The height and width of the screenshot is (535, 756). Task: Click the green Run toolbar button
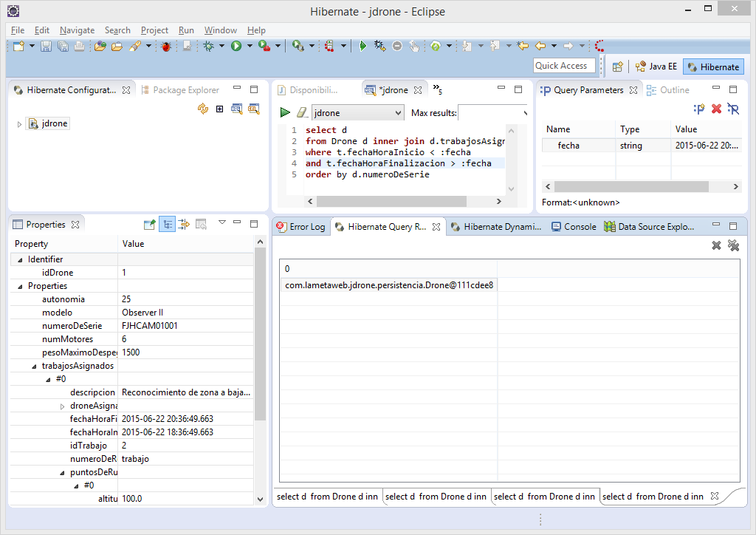coord(236,47)
